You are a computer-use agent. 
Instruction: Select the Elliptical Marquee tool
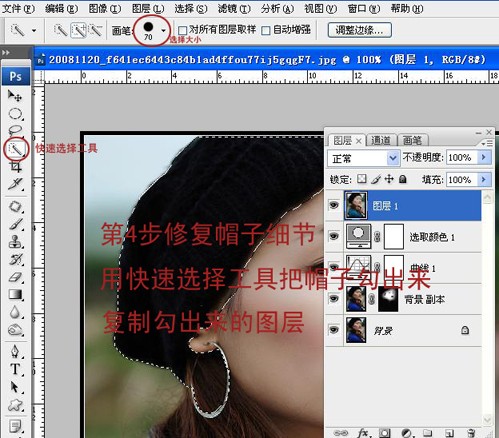15,114
